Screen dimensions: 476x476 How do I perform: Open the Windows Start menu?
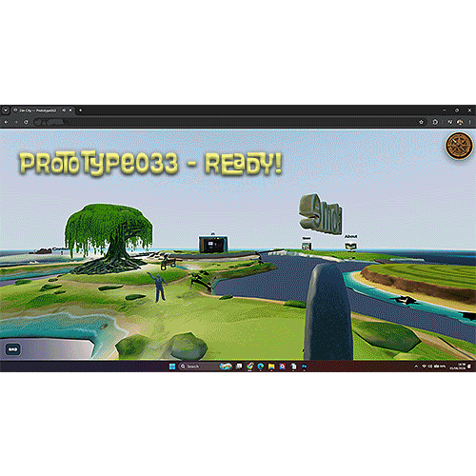(x=172, y=367)
